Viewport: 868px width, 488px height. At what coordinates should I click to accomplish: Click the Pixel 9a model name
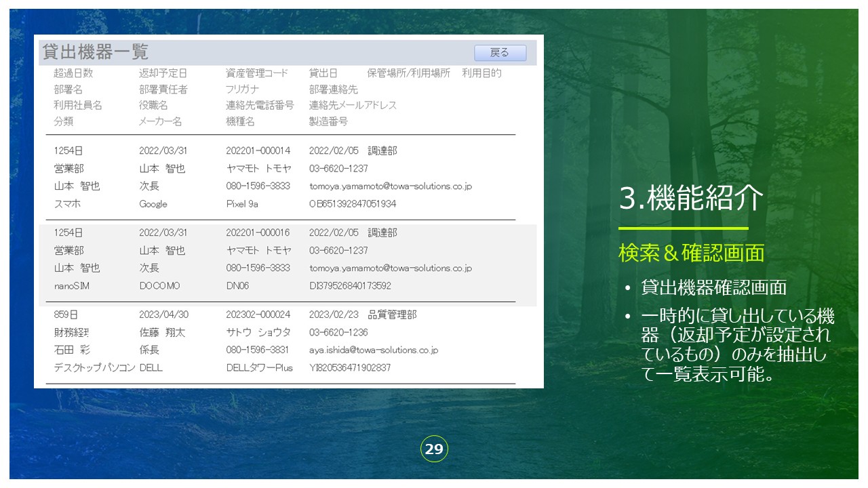tap(242, 204)
